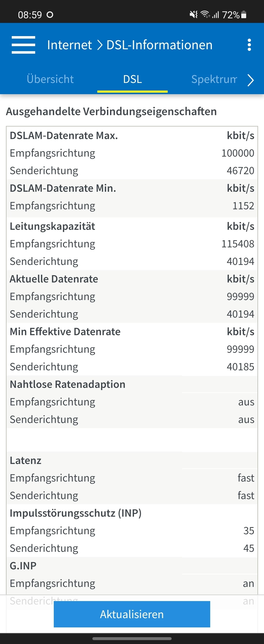264x644 pixels.
Task: Tap the DSL-Informationen page title
Action: coord(159,45)
